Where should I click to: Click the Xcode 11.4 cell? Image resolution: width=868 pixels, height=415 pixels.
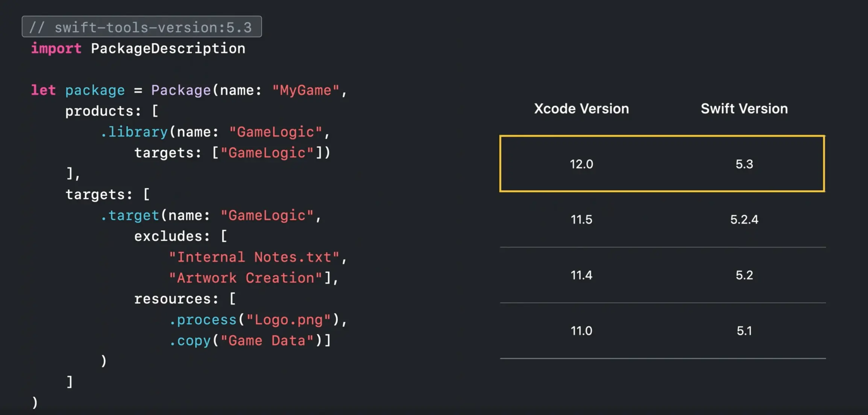click(x=581, y=275)
